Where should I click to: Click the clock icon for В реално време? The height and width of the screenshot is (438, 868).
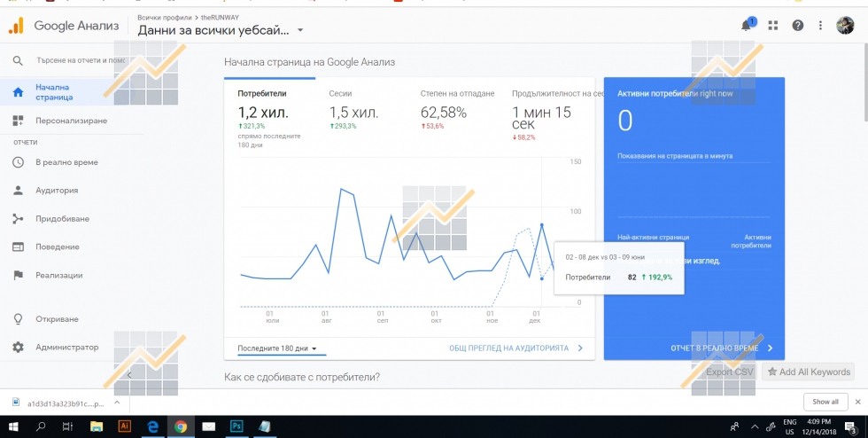click(x=19, y=162)
